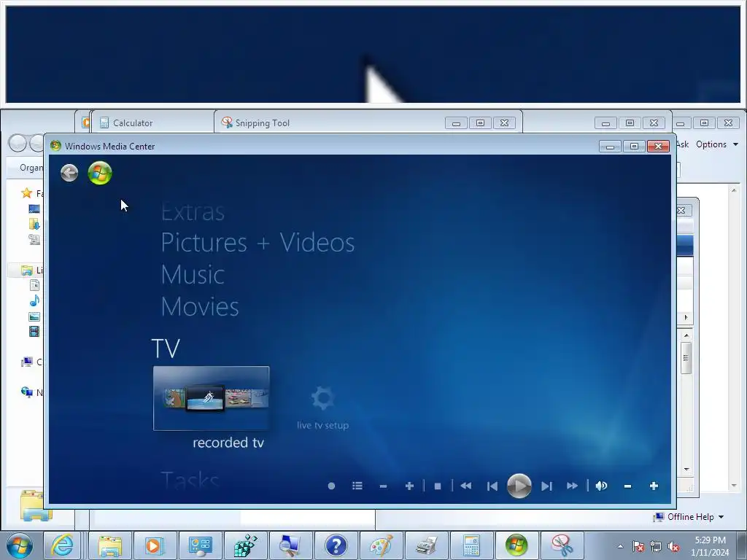Click the fast forward button
Image resolution: width=747 pixels, height=560 pixels.
pyautogui.click(x=572, y=486)
